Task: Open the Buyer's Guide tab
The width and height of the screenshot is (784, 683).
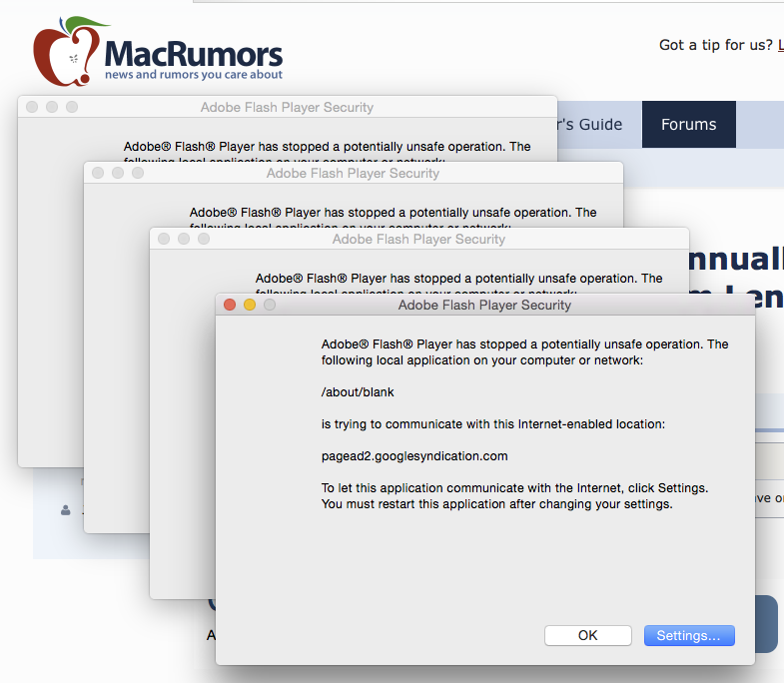Action: tap(590, 124)
